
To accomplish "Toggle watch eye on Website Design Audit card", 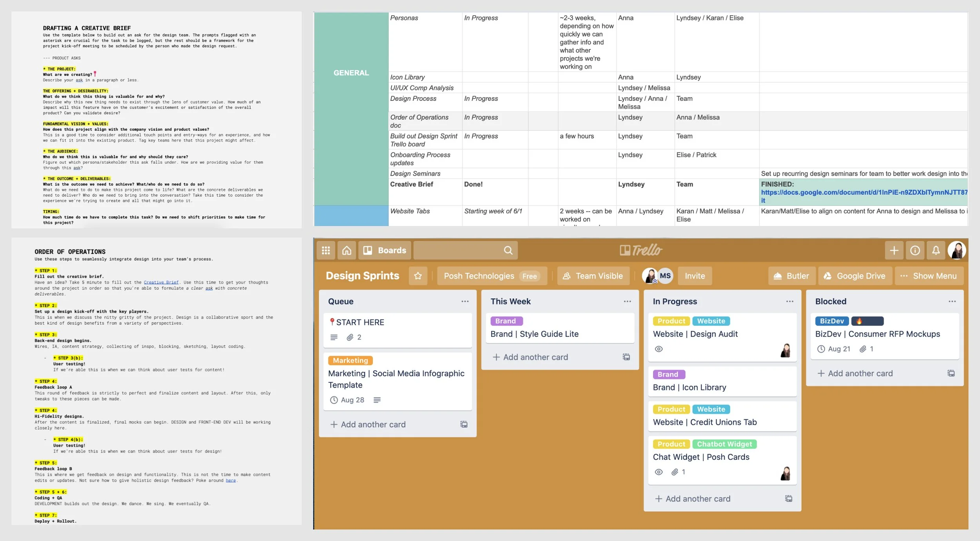I will click(x=659, y=349).
